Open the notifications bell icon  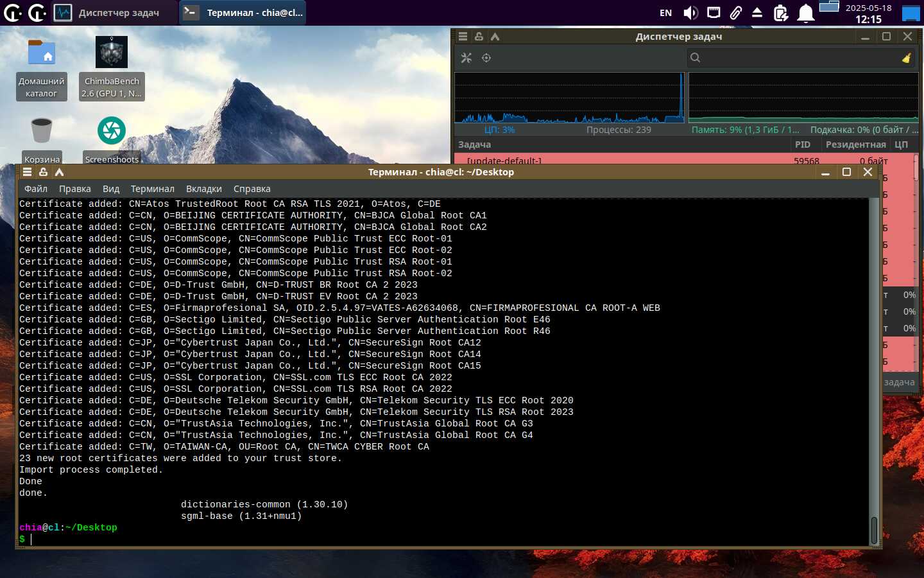tap(806, 13)
